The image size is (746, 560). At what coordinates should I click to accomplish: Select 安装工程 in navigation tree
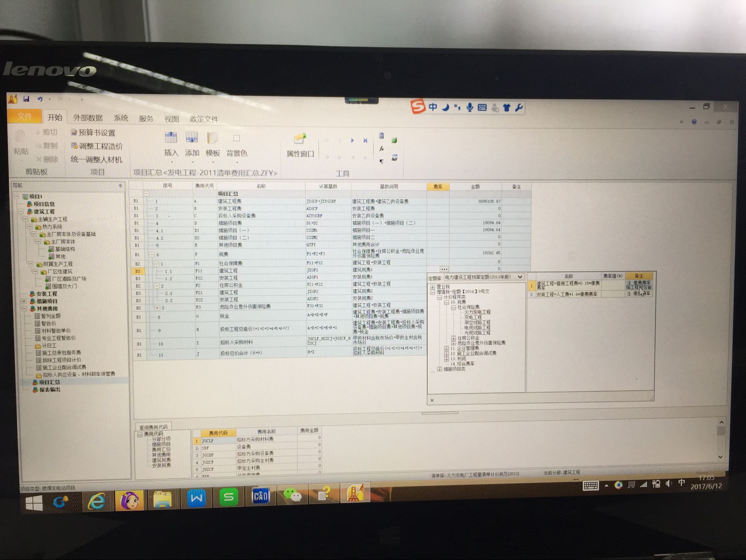point(47,294)
